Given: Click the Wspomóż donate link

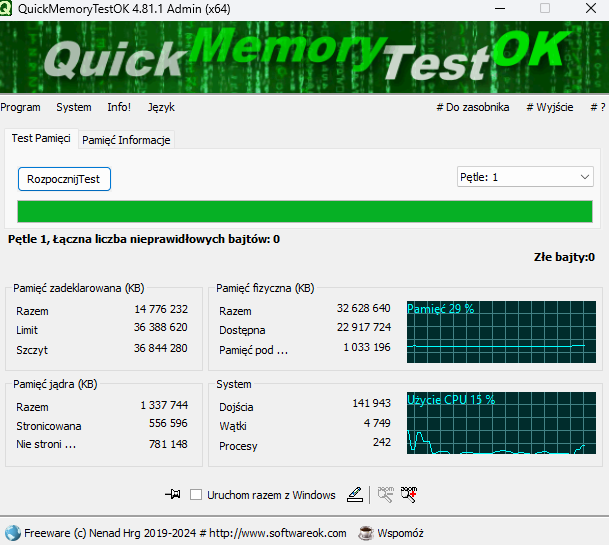Looking at the screenshot, I should point(400,533).
